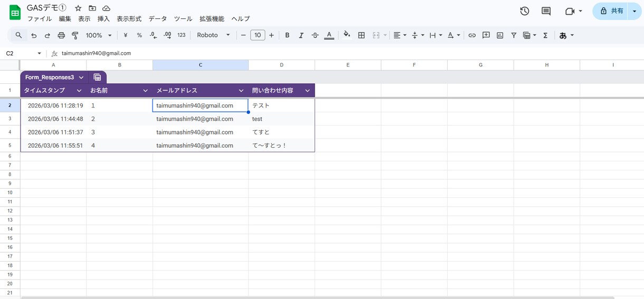644x299 pixels.
Task: Increase decimal places
Action: pyautogui.click(x=167, y=35)
